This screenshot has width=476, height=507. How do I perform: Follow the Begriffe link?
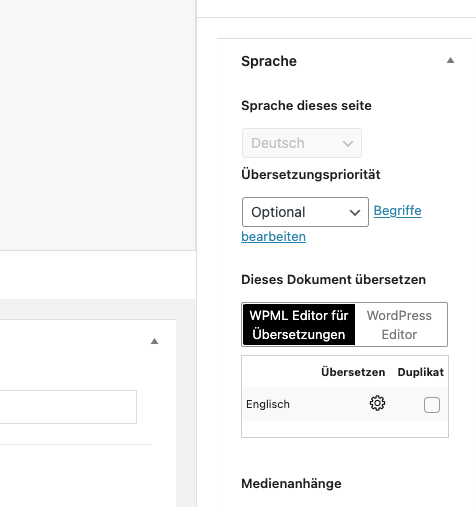coord(397,211)
